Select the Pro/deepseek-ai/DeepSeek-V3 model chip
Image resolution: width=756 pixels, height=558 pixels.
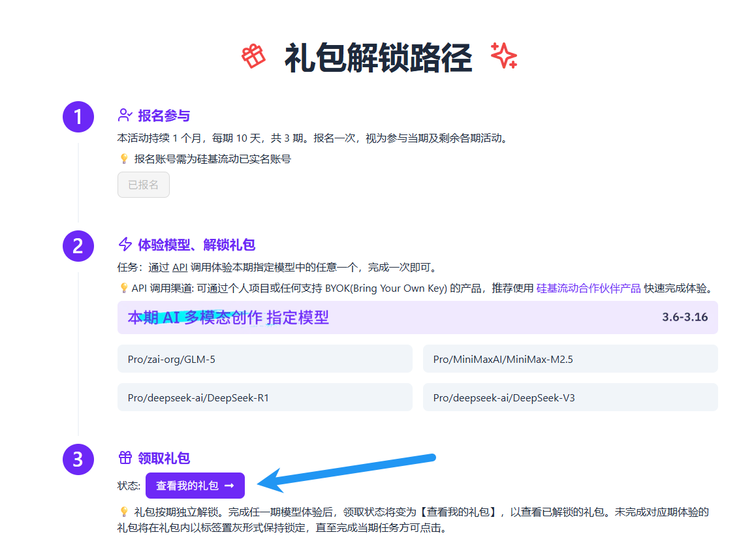570,397
